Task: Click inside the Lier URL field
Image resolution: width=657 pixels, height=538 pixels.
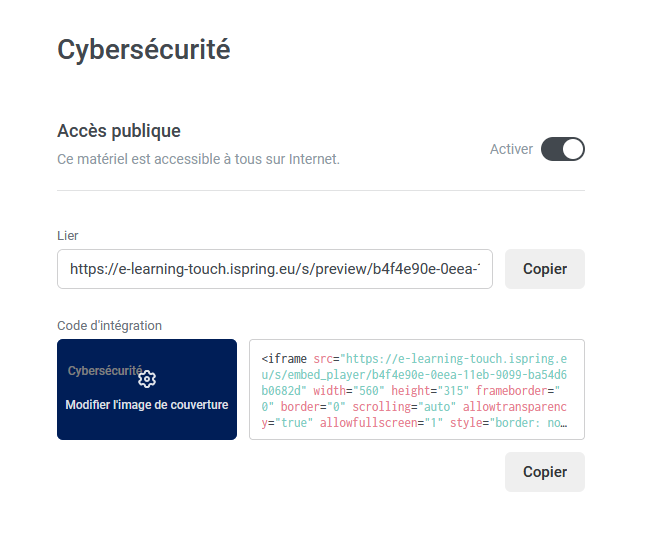Action: pos(274,269)
